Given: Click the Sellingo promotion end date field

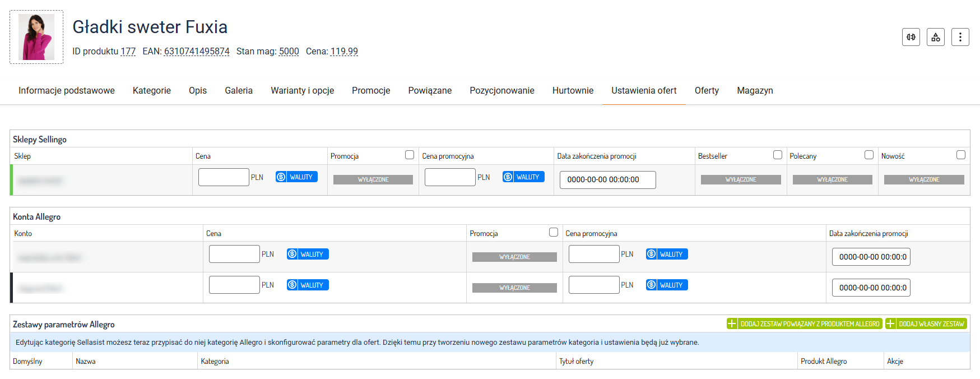Looking at the screenshot, I should pyautogui.click(x=607, y=180).
